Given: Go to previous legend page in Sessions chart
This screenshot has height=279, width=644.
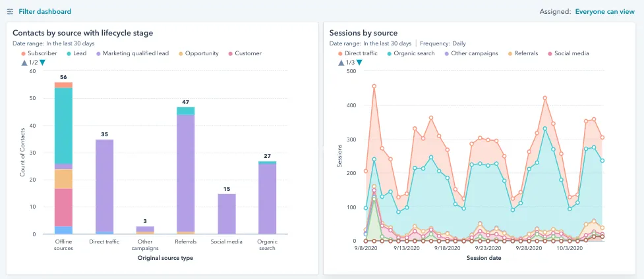Looking at the screenshot, I should [x=341, y=63].
